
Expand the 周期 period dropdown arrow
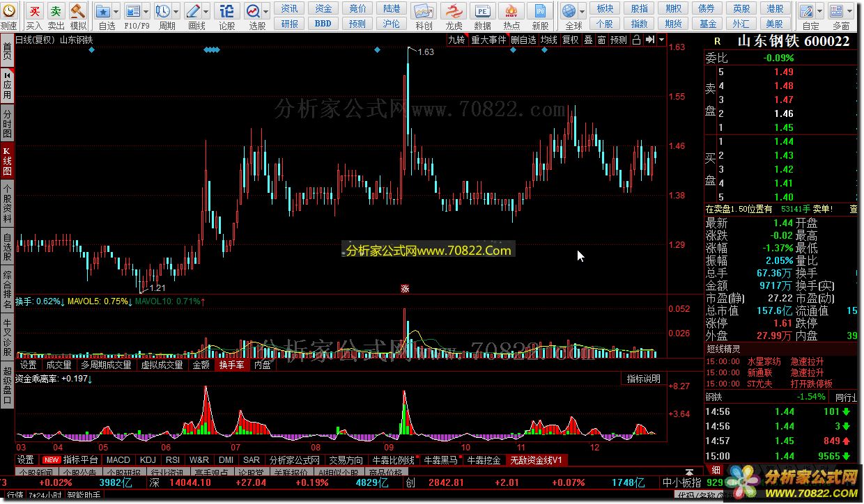[176, 11]
